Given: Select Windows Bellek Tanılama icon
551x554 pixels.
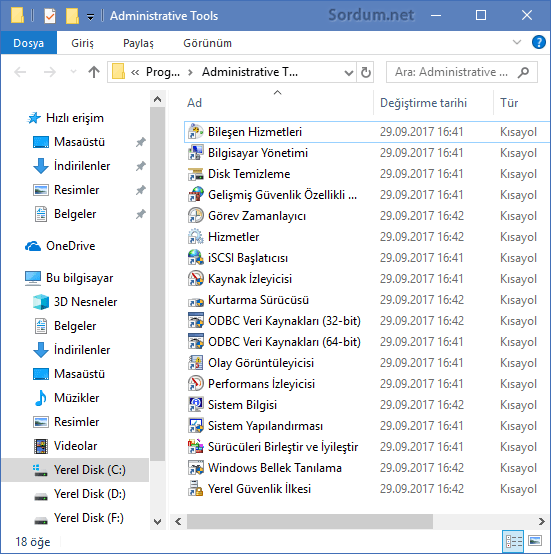Looking at the screenshot, I should [x=195, y=468].
